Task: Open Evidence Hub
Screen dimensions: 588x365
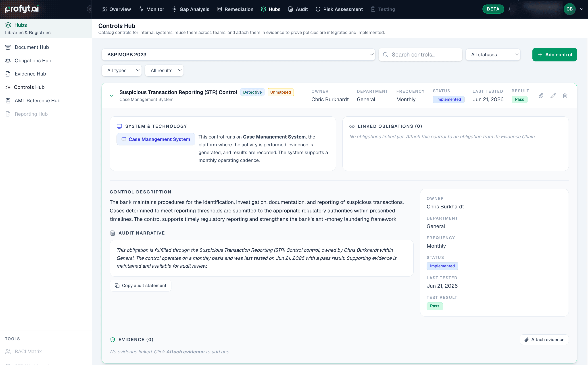Action: pos(30,74)
